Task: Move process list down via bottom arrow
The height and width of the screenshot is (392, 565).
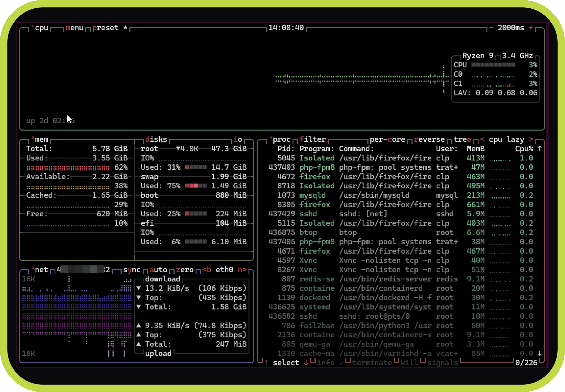Action: click(x=540, y=353)
